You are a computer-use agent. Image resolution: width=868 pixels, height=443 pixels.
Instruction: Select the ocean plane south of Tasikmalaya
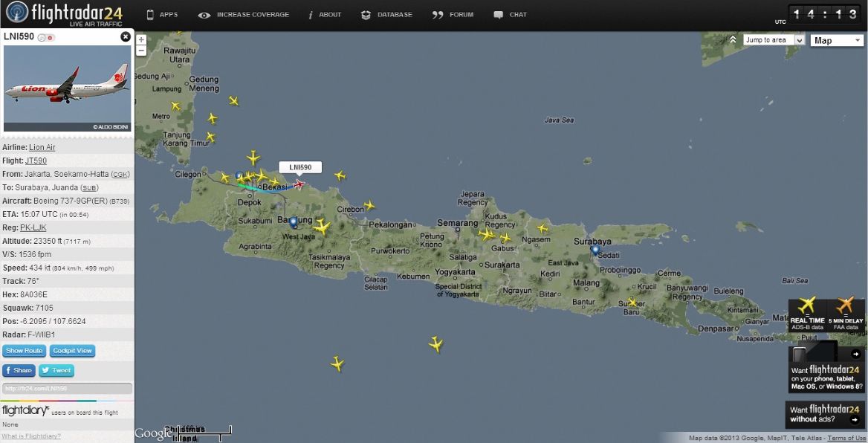tap(337, 363)
